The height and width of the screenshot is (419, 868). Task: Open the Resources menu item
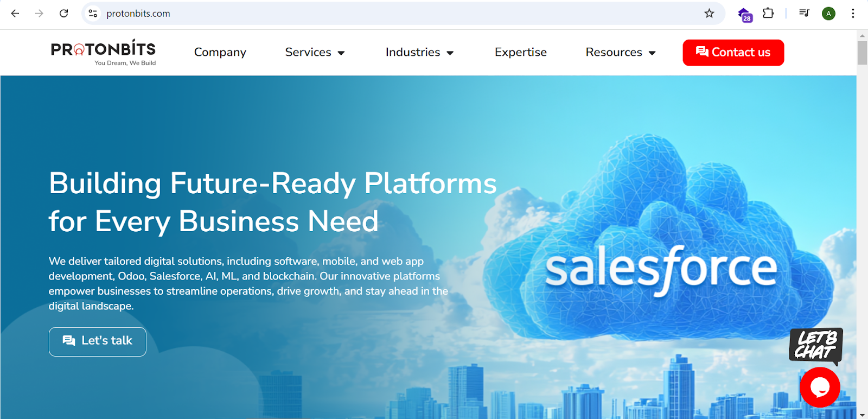[614, 52]
